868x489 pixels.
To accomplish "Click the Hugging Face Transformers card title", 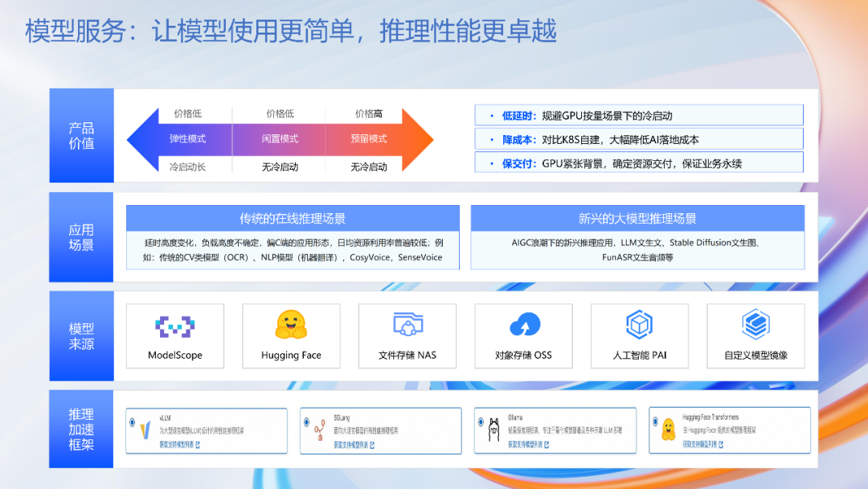I will tap(710, 417).
